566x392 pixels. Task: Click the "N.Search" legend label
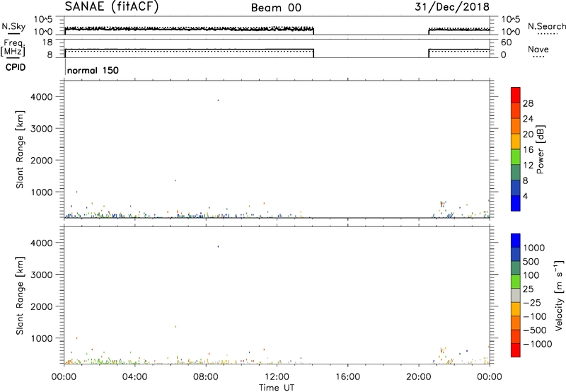click(x=547, y=26)
